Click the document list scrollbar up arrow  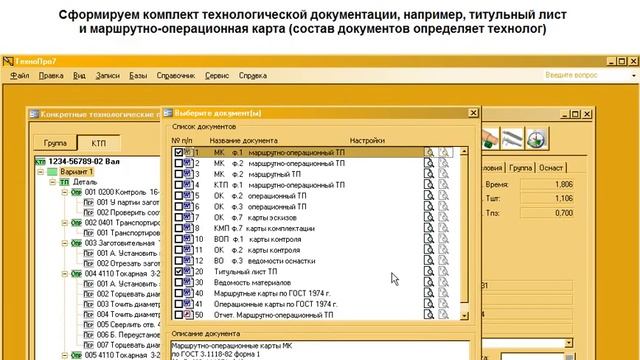pyautogui.click(x=464, y=151)
